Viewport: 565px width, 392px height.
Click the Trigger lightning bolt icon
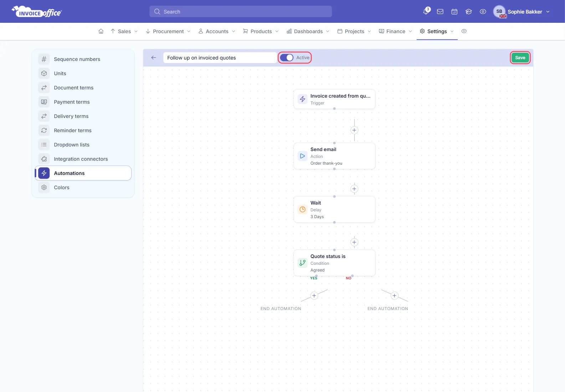(303, 99)
